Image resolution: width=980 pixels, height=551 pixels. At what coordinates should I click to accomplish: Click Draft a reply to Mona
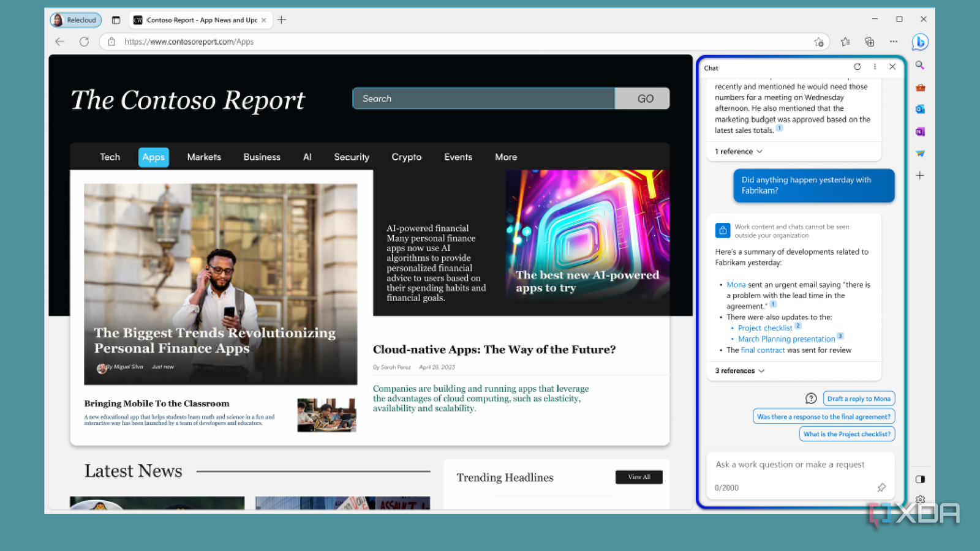pos(859,399)
